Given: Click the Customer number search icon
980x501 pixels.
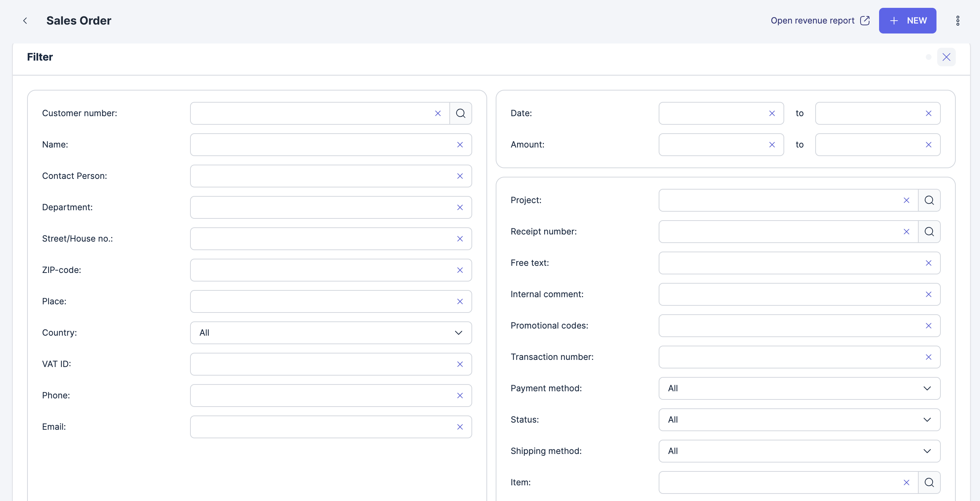Looking at the screenshot, I should [460, 113].
